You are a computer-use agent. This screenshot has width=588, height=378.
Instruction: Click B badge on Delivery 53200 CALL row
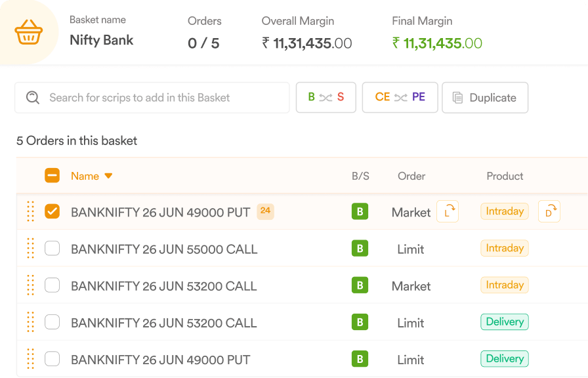click(360, 322)
